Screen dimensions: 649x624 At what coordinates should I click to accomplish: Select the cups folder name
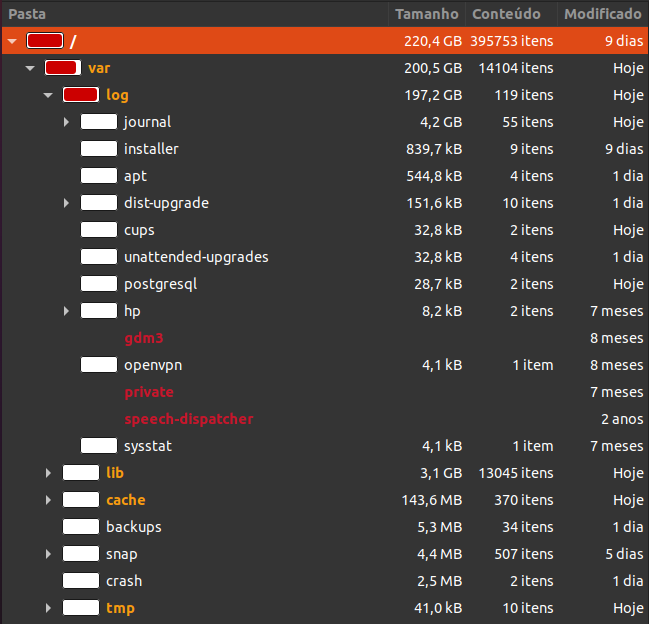(139, 230)
